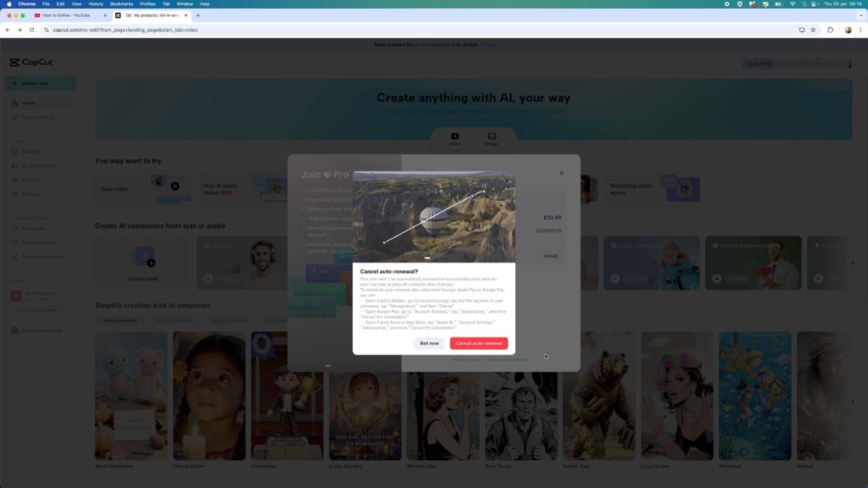Close the Join Pro dialog
Viewport: 868px width, 488px height.
tap(561, 174)
